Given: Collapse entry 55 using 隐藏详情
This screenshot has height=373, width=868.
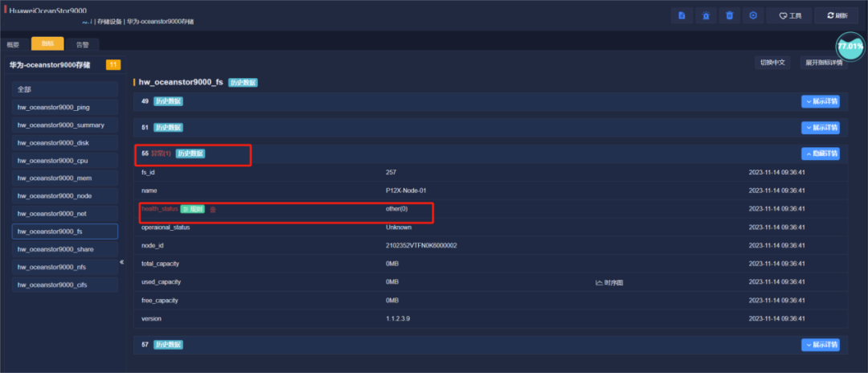Looking at the screenshot, I should [821, 154].
